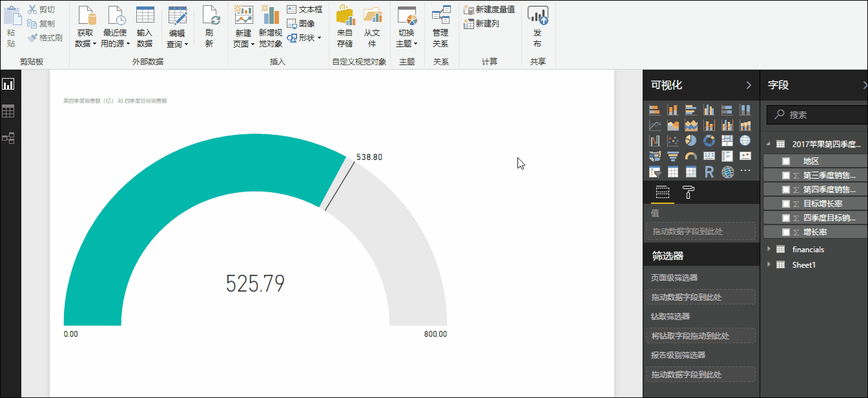Click 剪切 cut button

(41, 10)
